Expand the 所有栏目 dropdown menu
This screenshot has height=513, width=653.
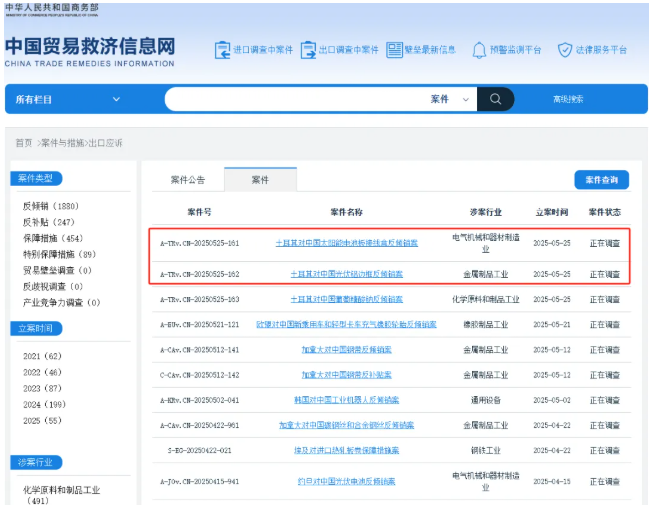(x=68, y=99)
